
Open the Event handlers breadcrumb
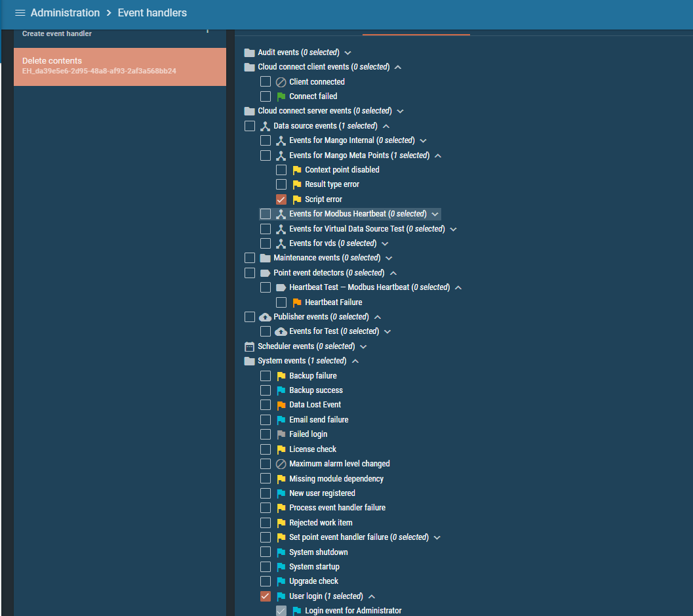(152, 13)
